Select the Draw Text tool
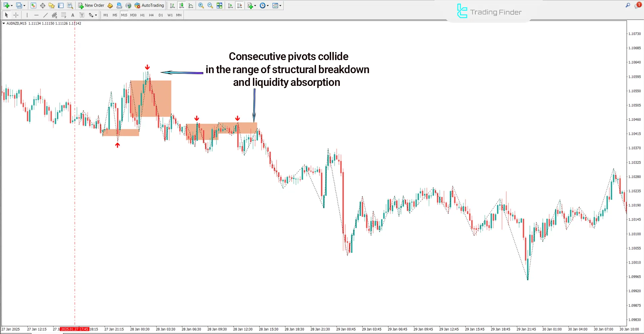Screen dimensions: 644x334 [73, 15]
